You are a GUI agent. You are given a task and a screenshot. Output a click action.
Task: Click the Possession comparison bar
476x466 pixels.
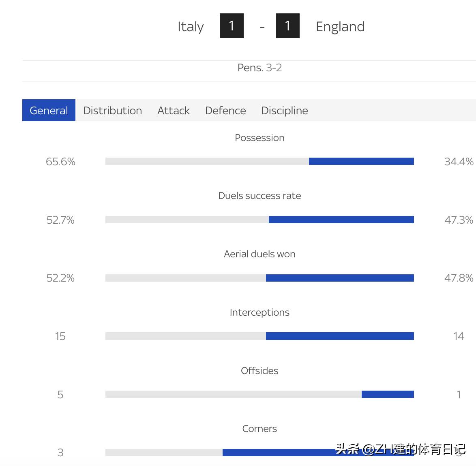(x=259, y=161)
